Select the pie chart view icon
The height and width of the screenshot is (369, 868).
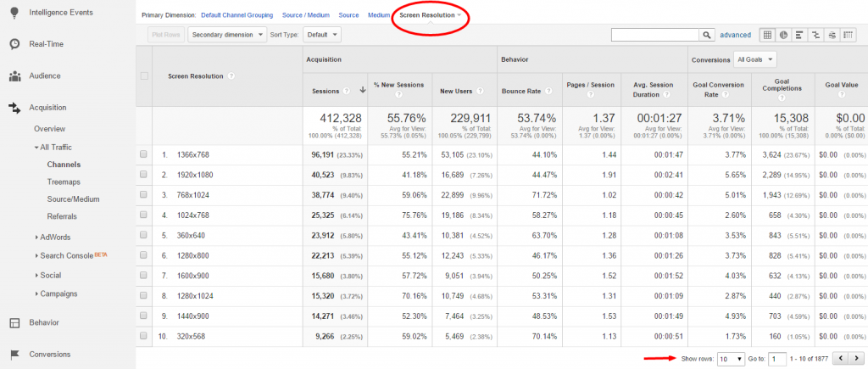click(783, 35)
